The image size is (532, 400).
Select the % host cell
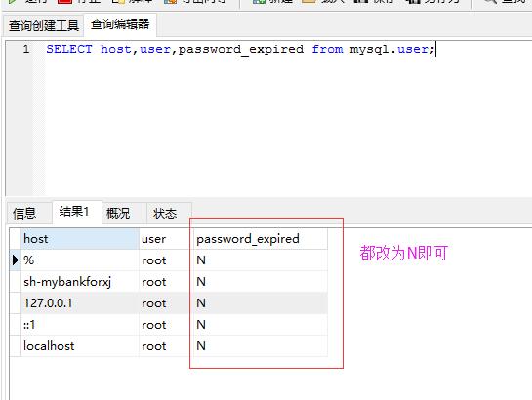pyautogui.click(x=80, y=260)
